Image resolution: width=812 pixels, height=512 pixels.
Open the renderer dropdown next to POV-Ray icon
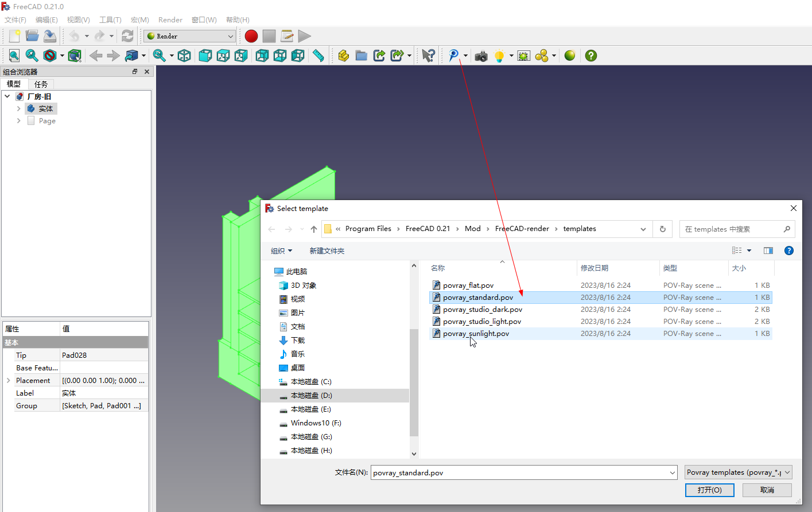coord(465,56)
